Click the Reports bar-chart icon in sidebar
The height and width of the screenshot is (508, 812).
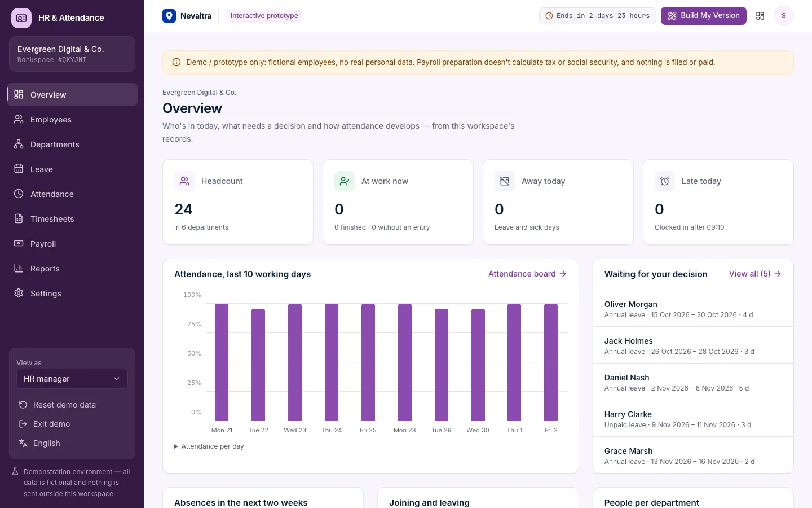tap(19, 268)
